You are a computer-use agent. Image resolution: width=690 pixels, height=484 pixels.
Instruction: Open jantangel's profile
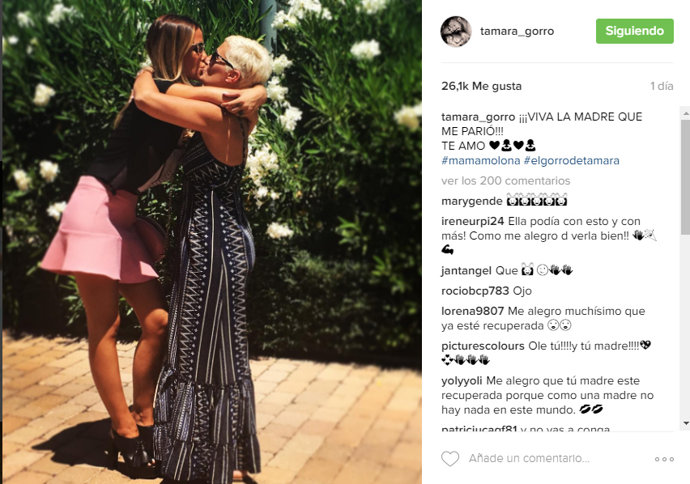pos(466,271)
